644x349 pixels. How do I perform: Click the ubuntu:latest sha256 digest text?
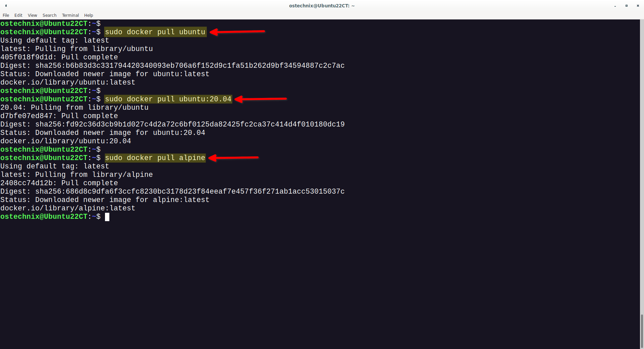(x=173, y=65)
